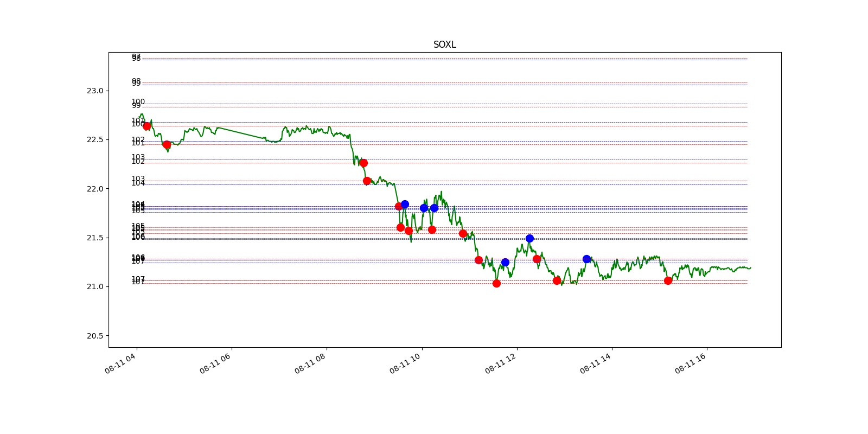Select the 22.0 y-axis tick label
This screenshot has height=434, width=868.
point(95,189)
